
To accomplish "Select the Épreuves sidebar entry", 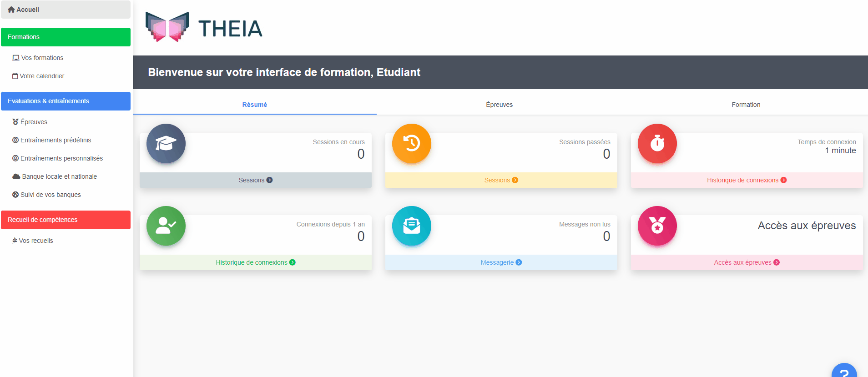I will point(34,121).
